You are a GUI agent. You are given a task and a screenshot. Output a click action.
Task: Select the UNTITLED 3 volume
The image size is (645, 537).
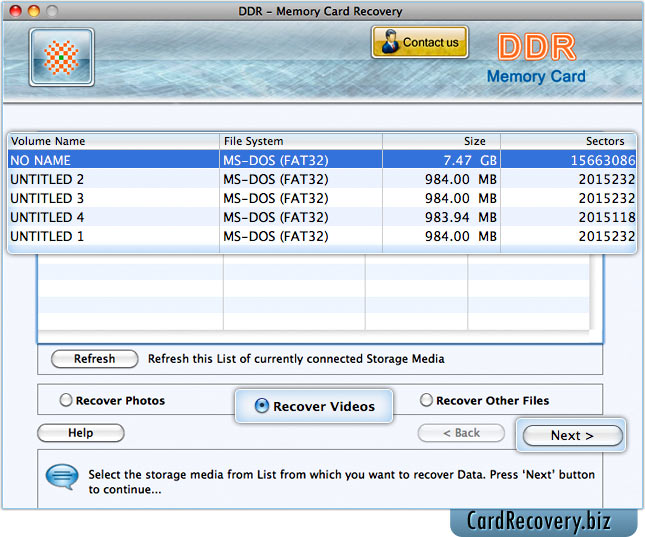[x=322, y=198]
